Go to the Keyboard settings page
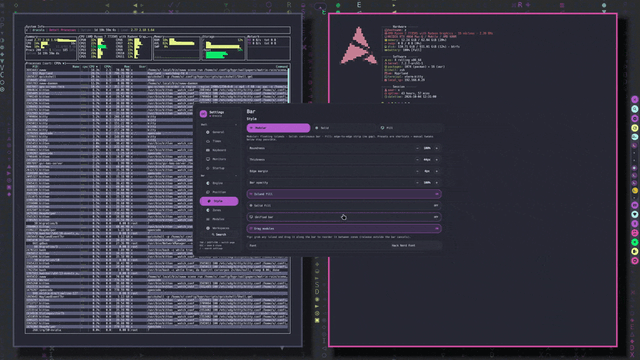 click(x=219, y=150)
